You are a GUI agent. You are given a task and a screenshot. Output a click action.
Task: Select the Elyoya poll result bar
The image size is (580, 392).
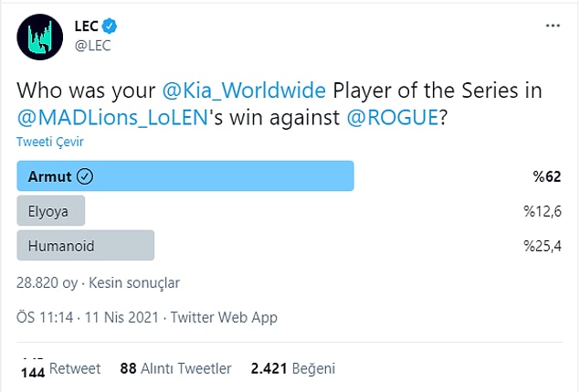(x=50, y=211)
